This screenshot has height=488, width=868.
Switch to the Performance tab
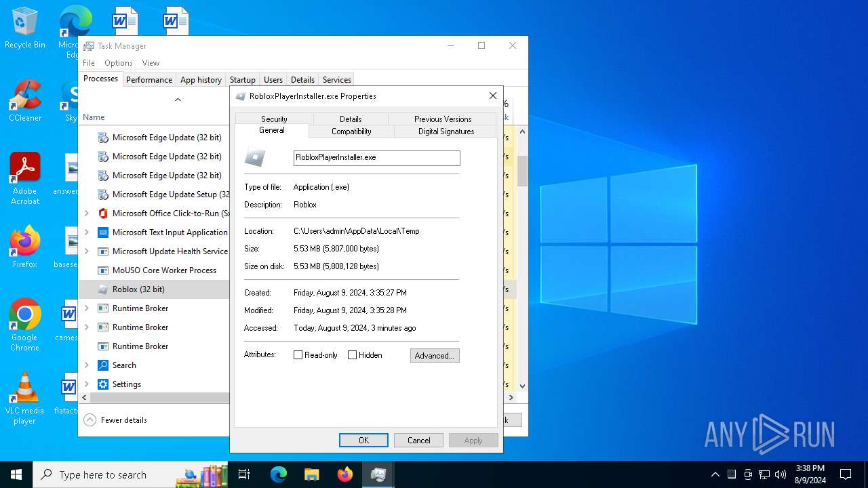tap(149, 80)
